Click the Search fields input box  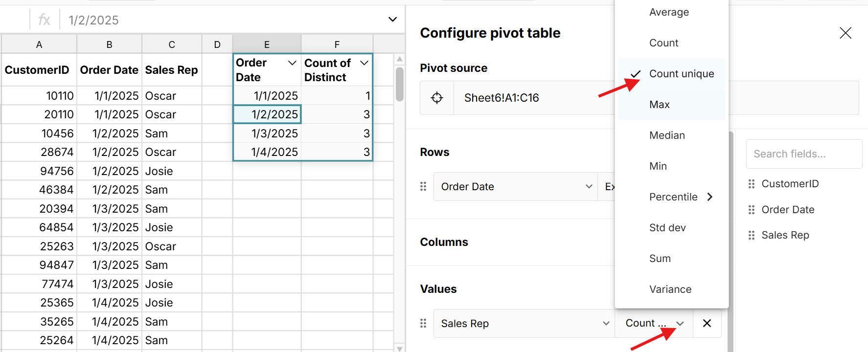(x=803, y=154)
